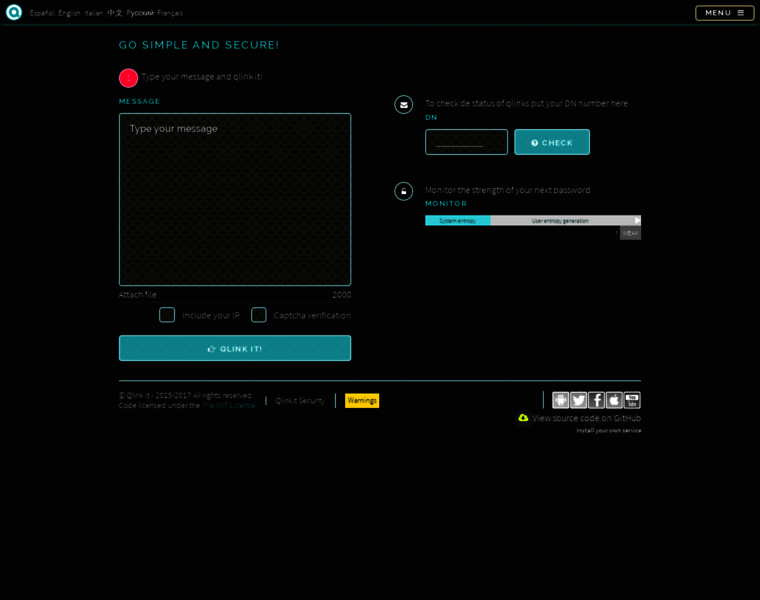The height and width of the screenshot is (600, 760).
Task: Open The MIT License link
Action: click(228, 406)
